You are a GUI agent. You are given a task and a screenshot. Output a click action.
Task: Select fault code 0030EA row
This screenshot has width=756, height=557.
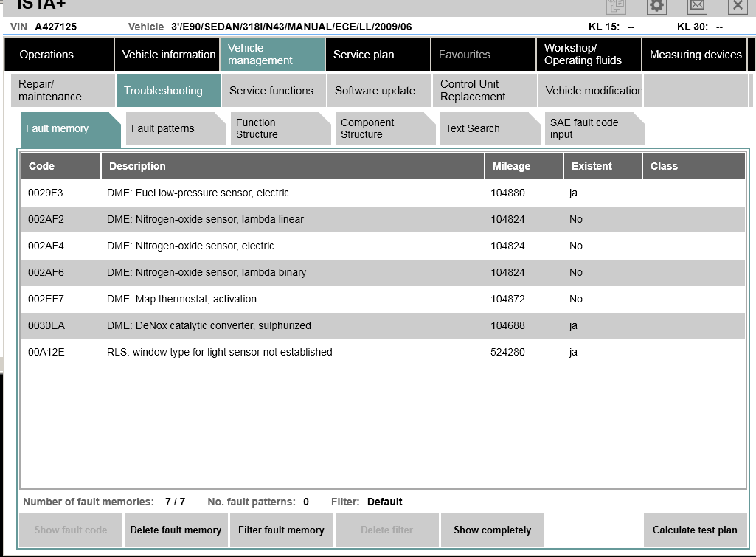384,325
